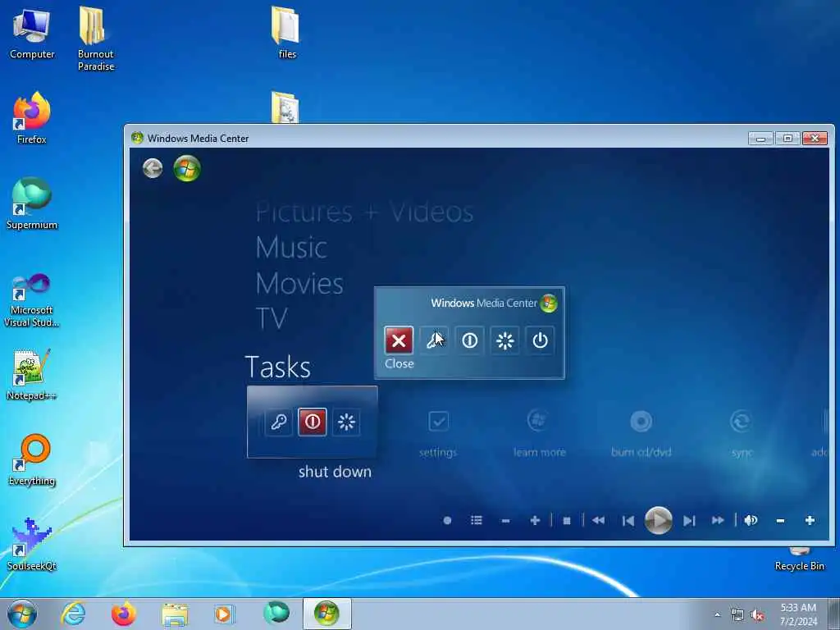Select the files folder on desktop
This screenshot has height=630, width=840.
tap(286, 32)
